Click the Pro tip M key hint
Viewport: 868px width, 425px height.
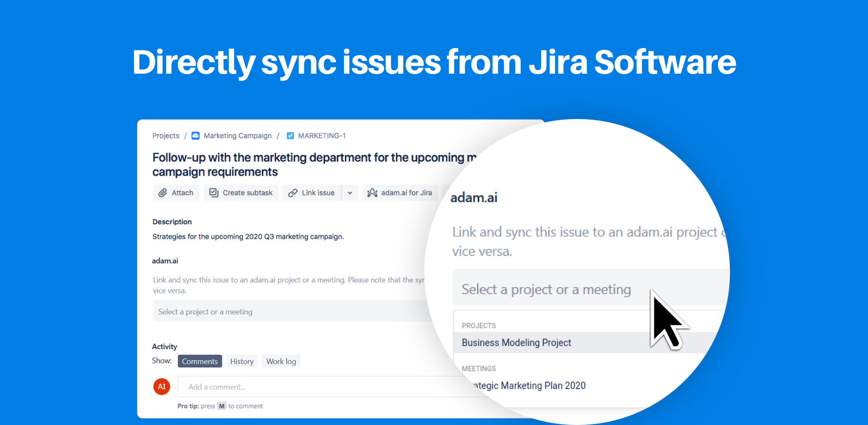[x=222, y=406]
